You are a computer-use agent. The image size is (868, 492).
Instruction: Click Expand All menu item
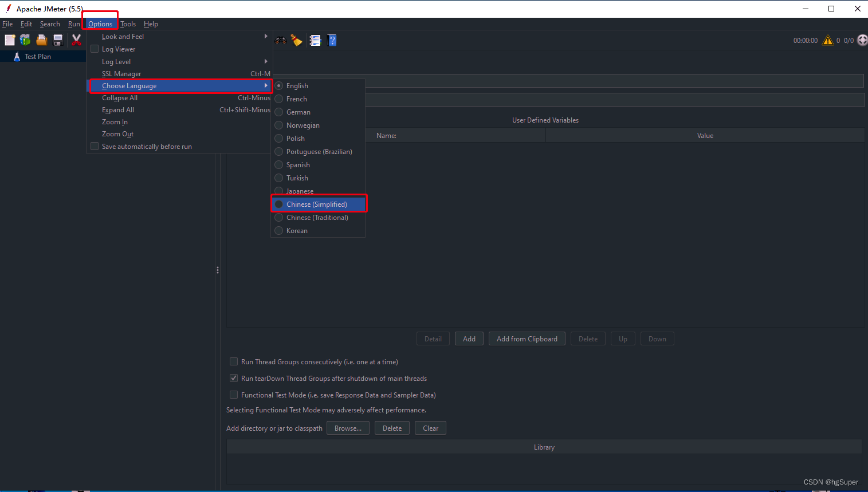[179, 110]
